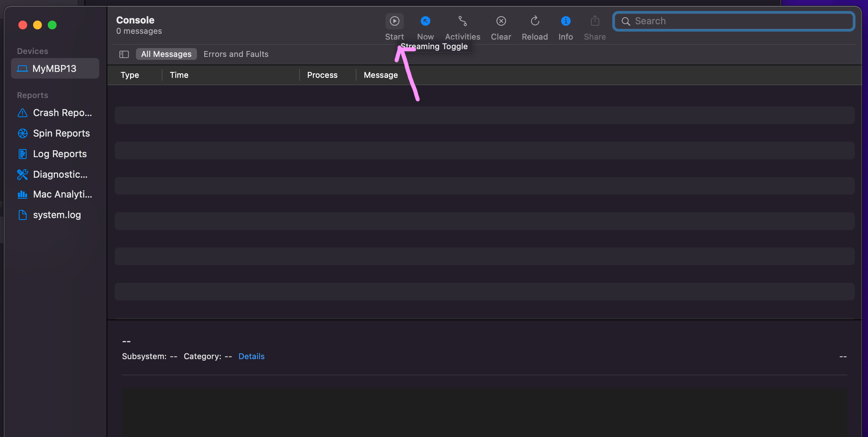Start streaming with the play icon
Image resolution: width=868 pixels, height=437 pixels.
[x=394, y=21]
